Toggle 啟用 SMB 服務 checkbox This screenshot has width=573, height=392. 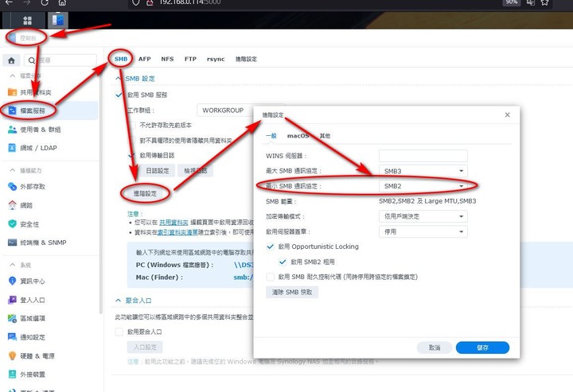tap(119, 95)
